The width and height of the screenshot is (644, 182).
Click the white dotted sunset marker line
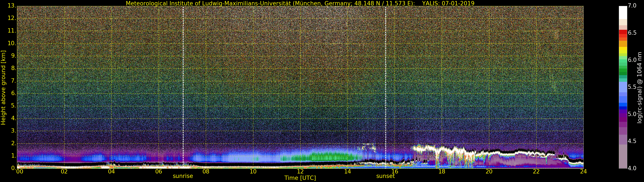(x=386, y=87)
